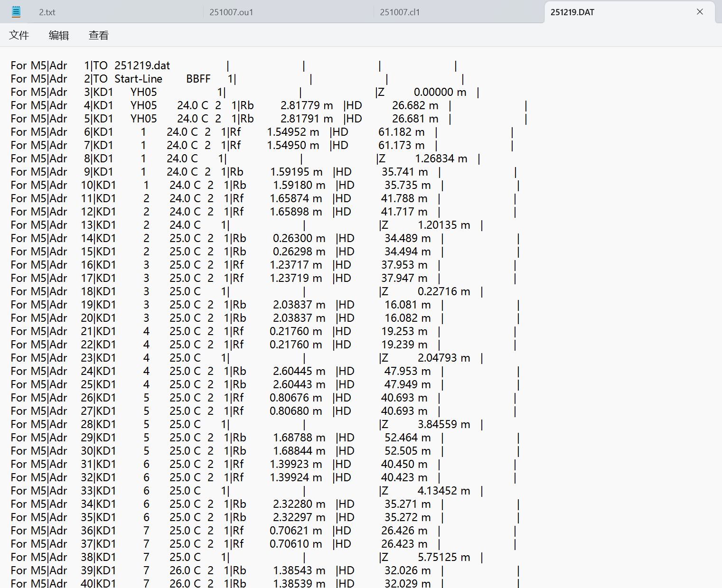This screenshot has width=722, height=588.
Task: Click the reading 1.59195 m
Action: pyautogui.click(x=297, y=172)
